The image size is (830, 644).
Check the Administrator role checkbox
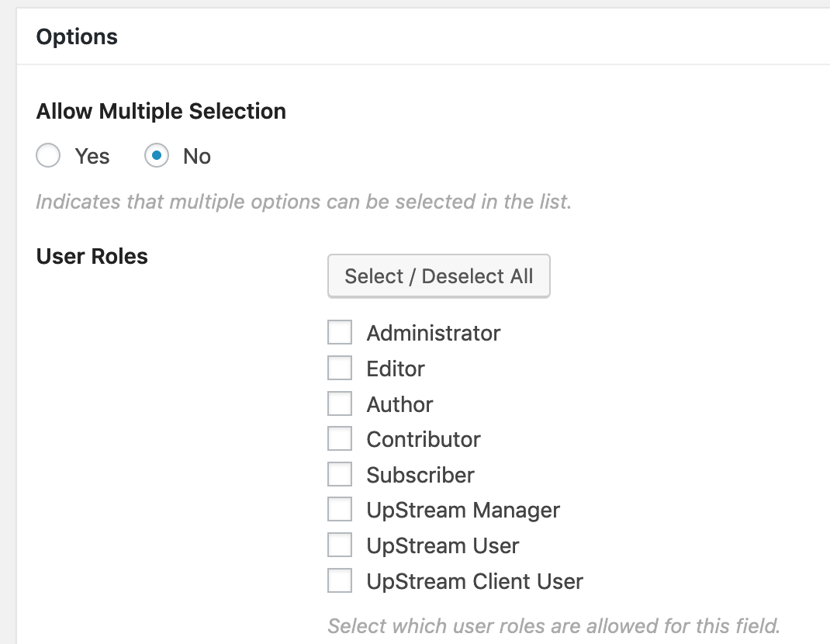[340, 333]
